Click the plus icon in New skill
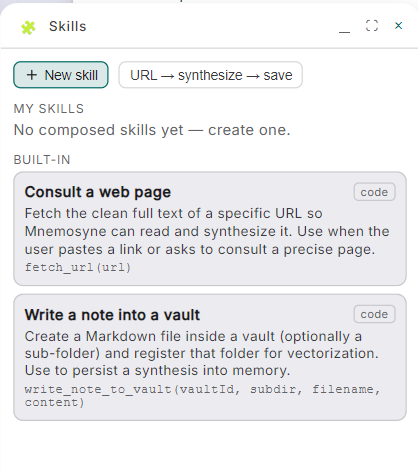Viewport: 418px width, 472px height. pos(32,75)
